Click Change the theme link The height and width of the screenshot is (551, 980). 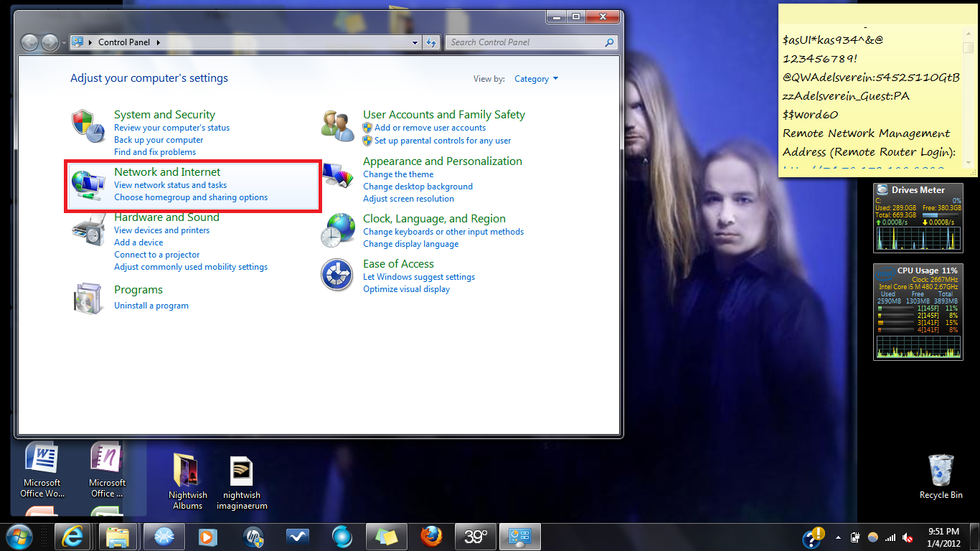(x=398, y=174)
